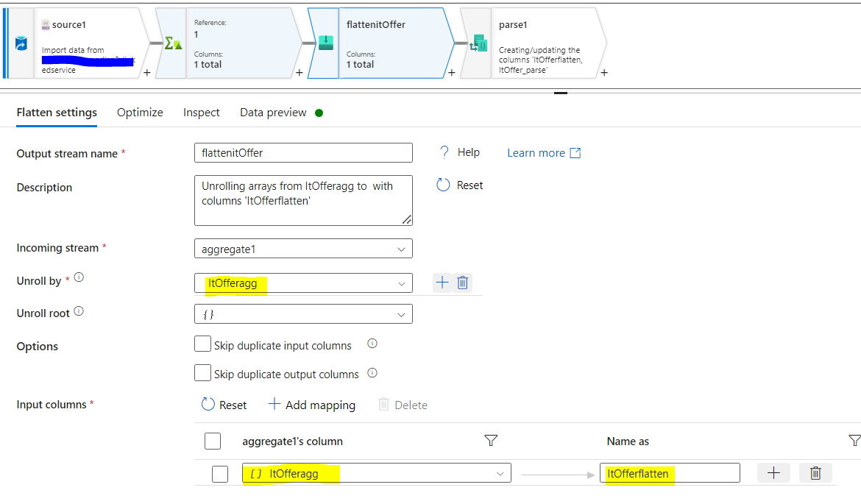Click the parse1 transformation icon
Screen dimensions: 861x504
479,43
